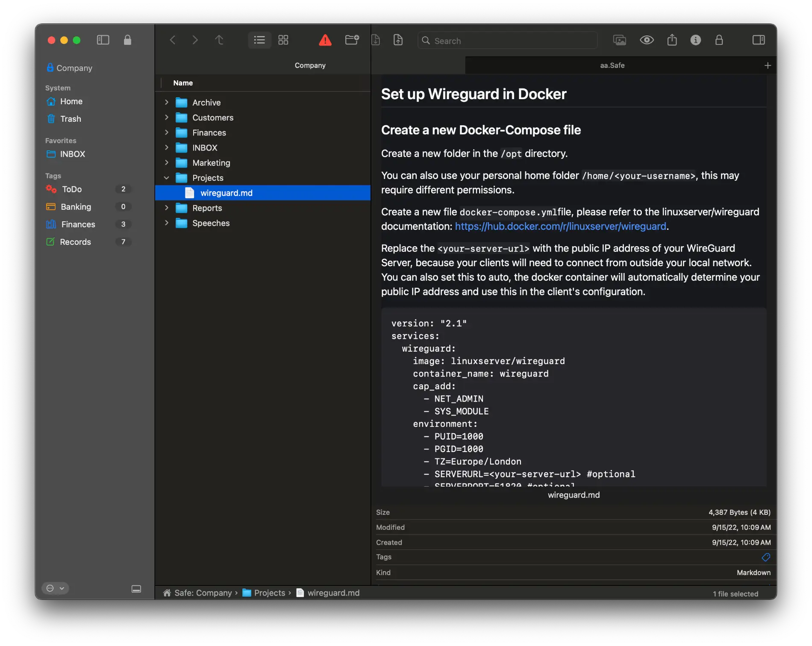812x646 pixels.
Task: Click the Created date value
Action: pos(741,543)
